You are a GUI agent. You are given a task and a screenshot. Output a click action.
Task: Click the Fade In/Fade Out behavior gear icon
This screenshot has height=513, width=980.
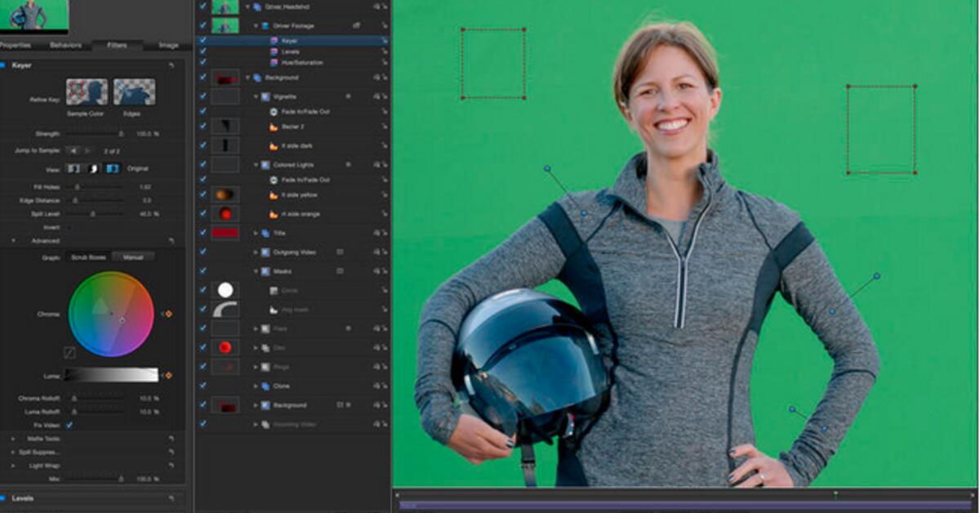tap(274, 111)
